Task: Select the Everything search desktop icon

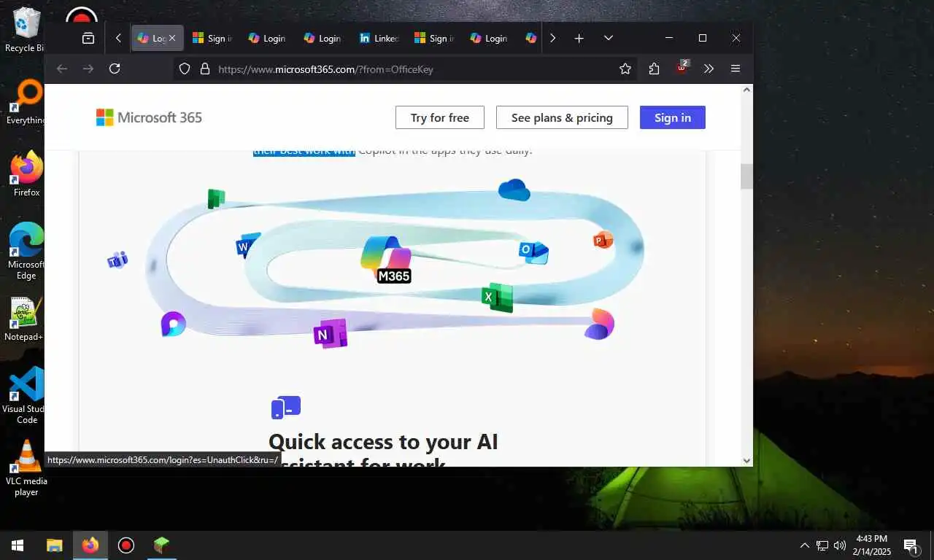Action: click(x=26, y=102)
